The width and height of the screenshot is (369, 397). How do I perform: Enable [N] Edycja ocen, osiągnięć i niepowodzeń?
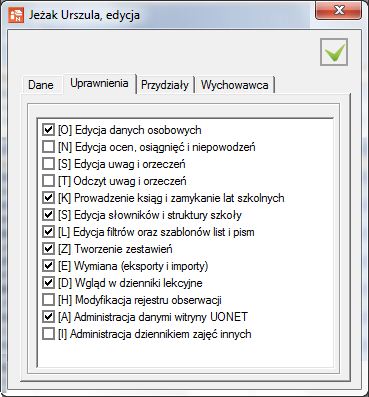click(48, 147)
